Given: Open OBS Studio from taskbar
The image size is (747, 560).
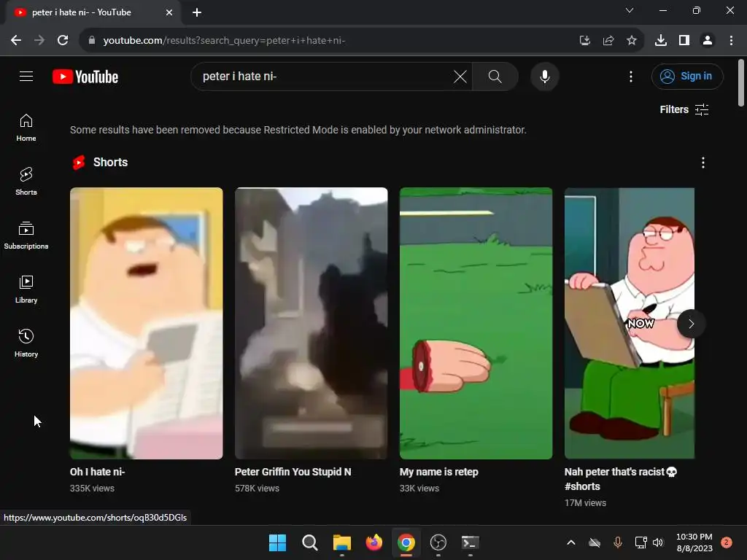Looking at the screenshot, I should point(438,542).
